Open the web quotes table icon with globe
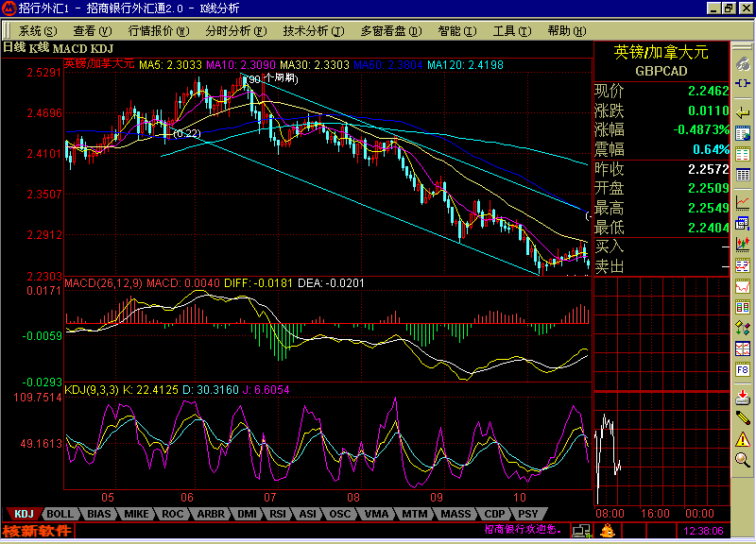The width and height of the screenshot is (756, 544). tap(743, 133)
